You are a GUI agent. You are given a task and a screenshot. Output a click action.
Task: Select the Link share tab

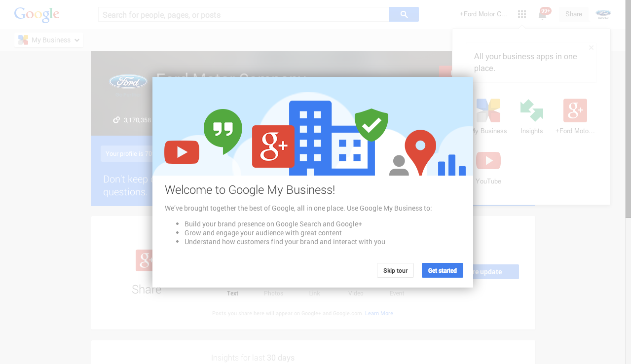314,293
